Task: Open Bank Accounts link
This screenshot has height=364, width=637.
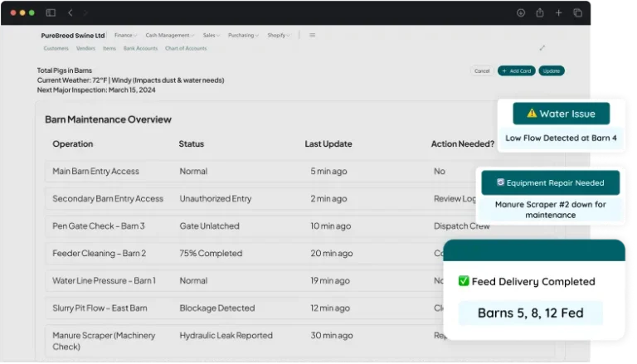Action: tap(140, 48)
